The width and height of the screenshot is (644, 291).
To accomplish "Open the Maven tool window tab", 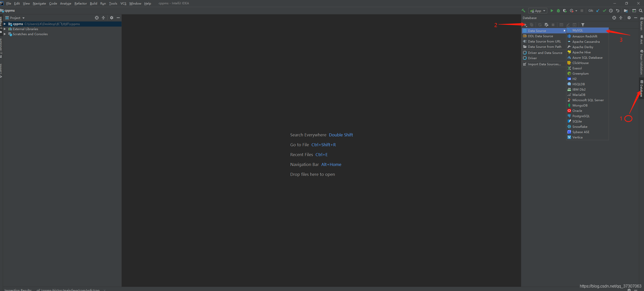I will coord(641,23).
